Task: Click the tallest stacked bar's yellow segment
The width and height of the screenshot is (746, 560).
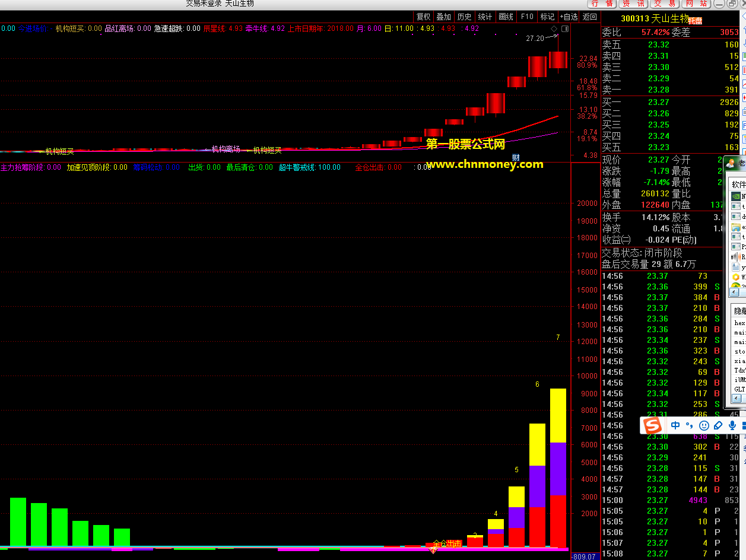Action: click(x=558, y=415)
